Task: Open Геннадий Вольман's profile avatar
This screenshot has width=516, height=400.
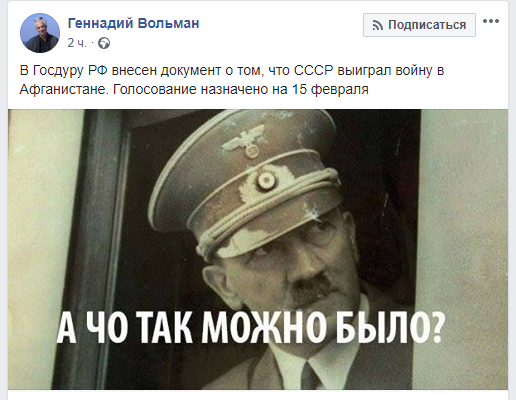Action: coord(40,33)
